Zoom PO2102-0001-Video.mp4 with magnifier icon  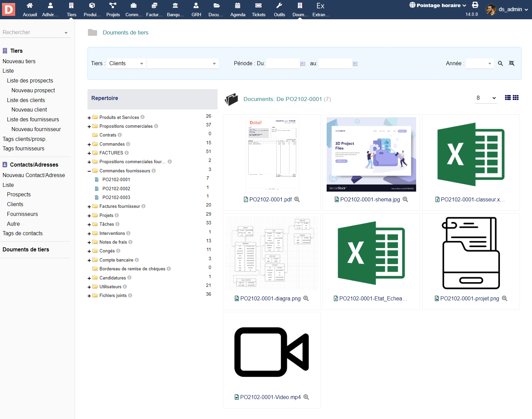pyautogui.click(x=306, y=397)
